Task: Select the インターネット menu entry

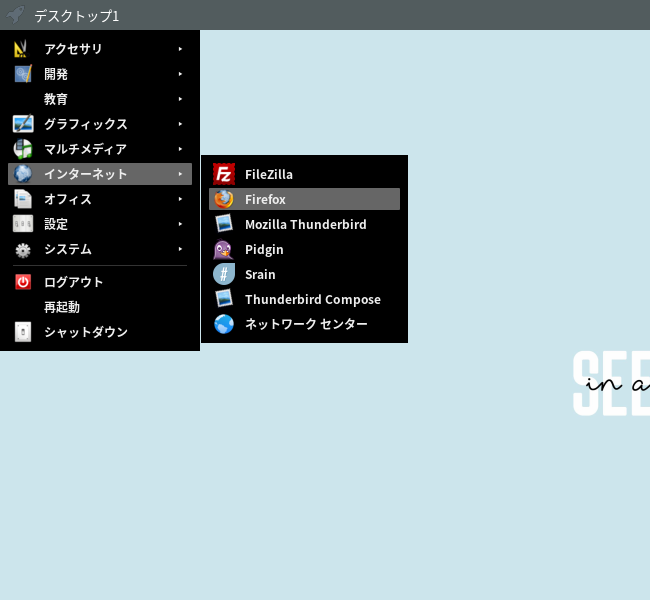Action: click(x=100, y=174)
